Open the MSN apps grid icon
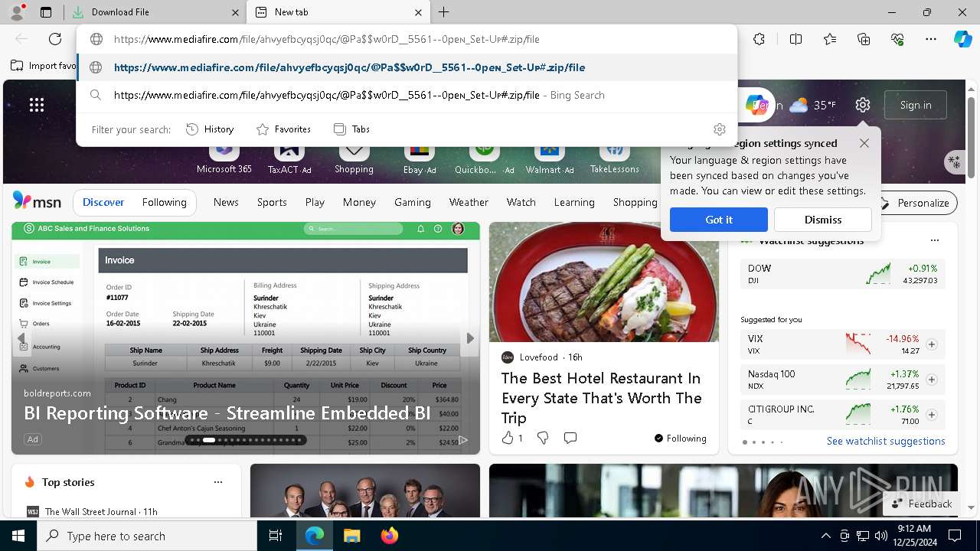This screenshot has height=551, width=980. point(37,105)
